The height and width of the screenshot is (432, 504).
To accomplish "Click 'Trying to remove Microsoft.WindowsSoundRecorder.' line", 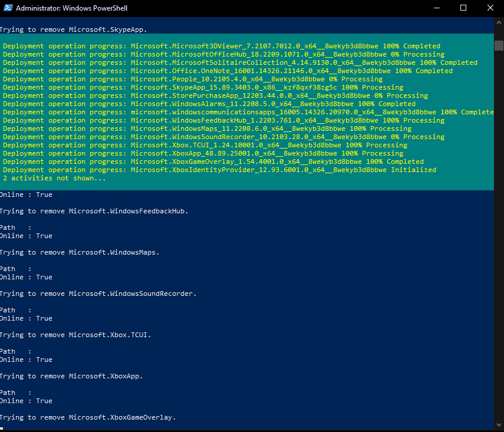I will 97,294.
